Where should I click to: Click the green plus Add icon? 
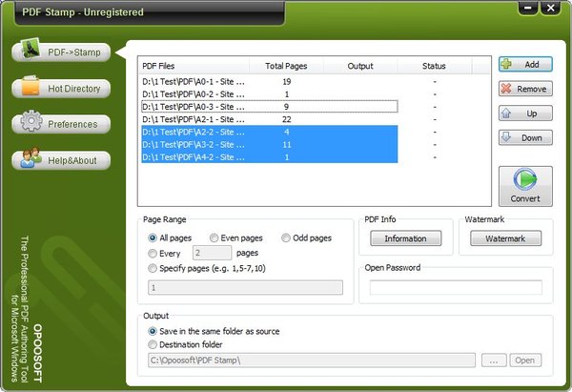click(x=506, y=64)
